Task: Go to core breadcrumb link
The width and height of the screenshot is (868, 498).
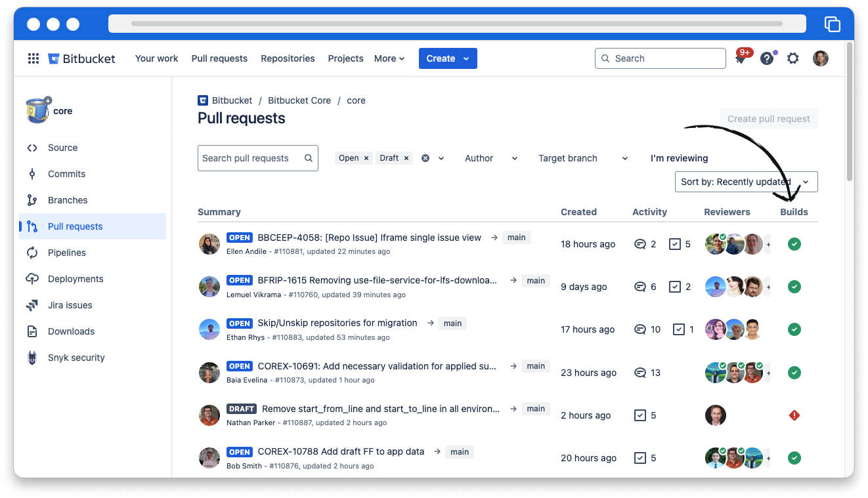Action: [x=356, y=100]
